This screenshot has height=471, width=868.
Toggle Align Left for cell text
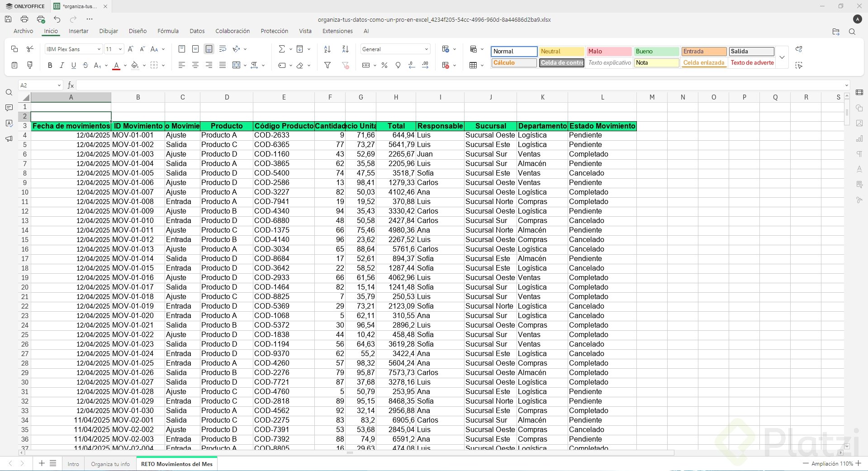click(182, 65)
